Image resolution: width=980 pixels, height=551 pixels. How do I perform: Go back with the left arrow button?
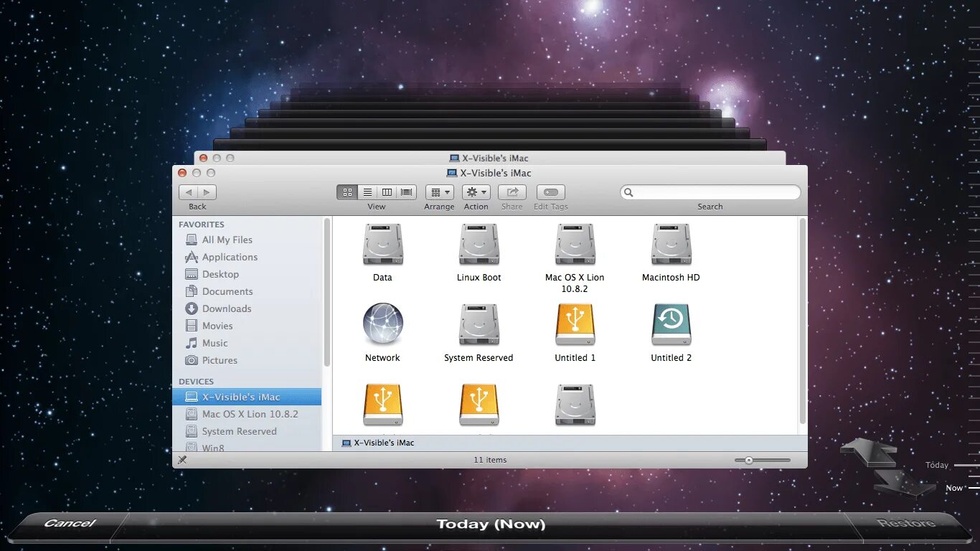click(189, 192)
